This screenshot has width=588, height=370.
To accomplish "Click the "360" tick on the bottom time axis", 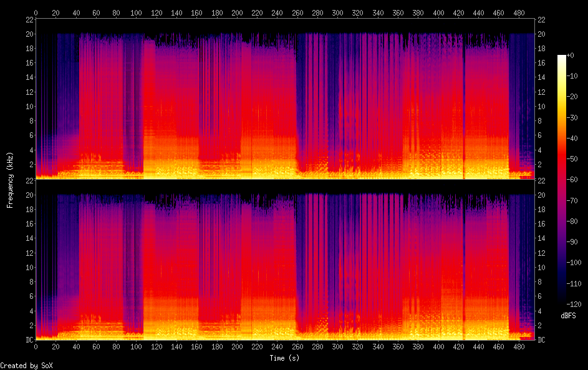I will point(398,347).
